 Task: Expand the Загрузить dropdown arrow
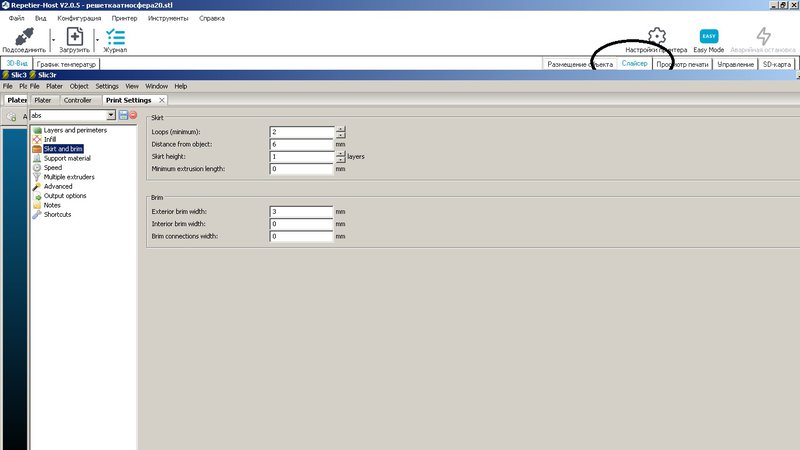click(96, 38)
